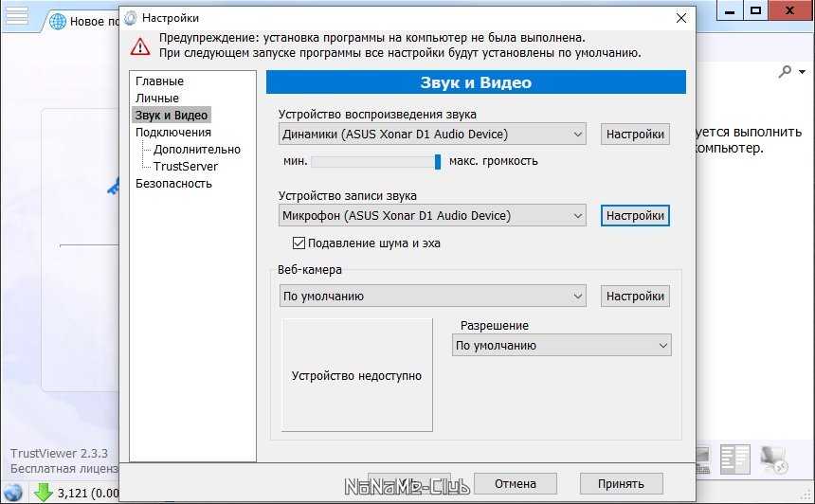The height and width of the screenshot is (504, 815).
Task: Select Главные in the settings tree
Action: point(159,81)
